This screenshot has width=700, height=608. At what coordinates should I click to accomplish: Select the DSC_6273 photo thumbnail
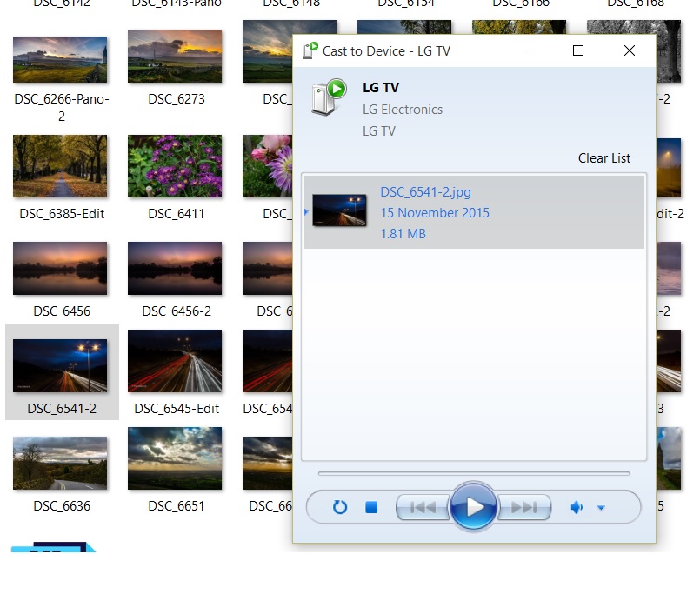coord(175,57)
